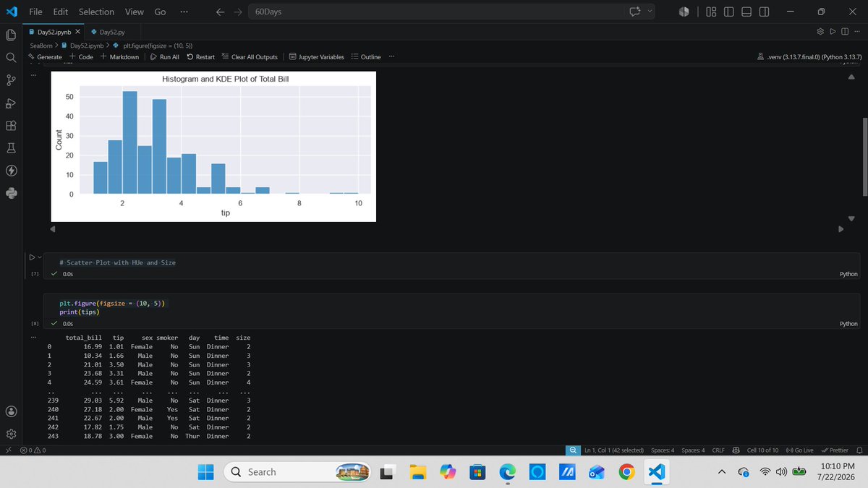This screenshot has width=868, height=488.
Task: Open the hidden menus ellipsis after Go
Action: 184,12
